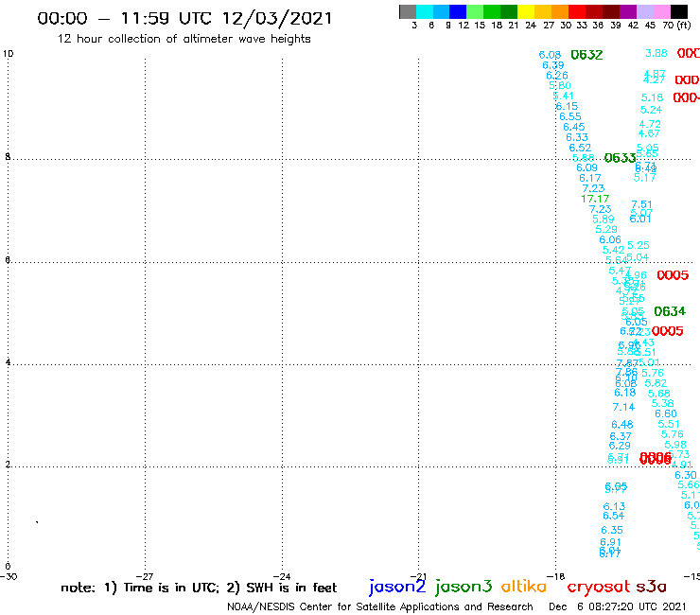Click the wave height value '5.25'
Image resolution: width=700 pixels, height=615 pixels.
click(x=639, y=245)
